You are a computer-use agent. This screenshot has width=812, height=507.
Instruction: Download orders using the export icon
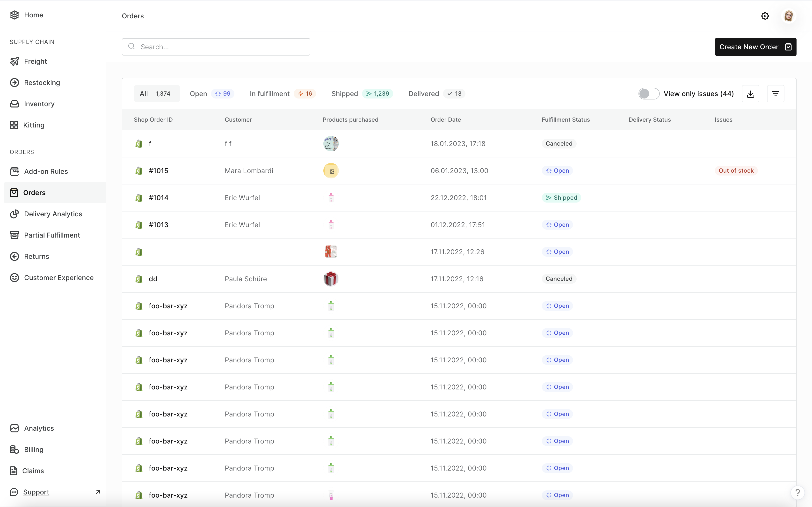point(750,94)
